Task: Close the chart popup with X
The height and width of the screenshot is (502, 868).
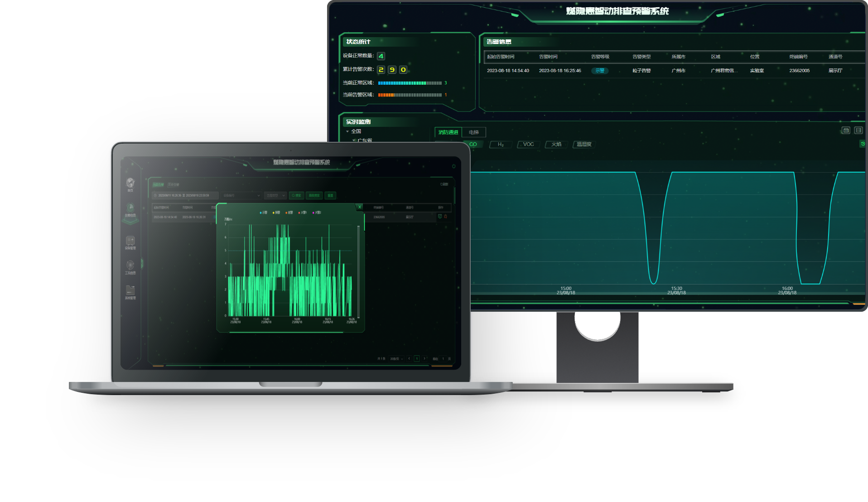Action: pyautogui.click(x=360, y=207)
